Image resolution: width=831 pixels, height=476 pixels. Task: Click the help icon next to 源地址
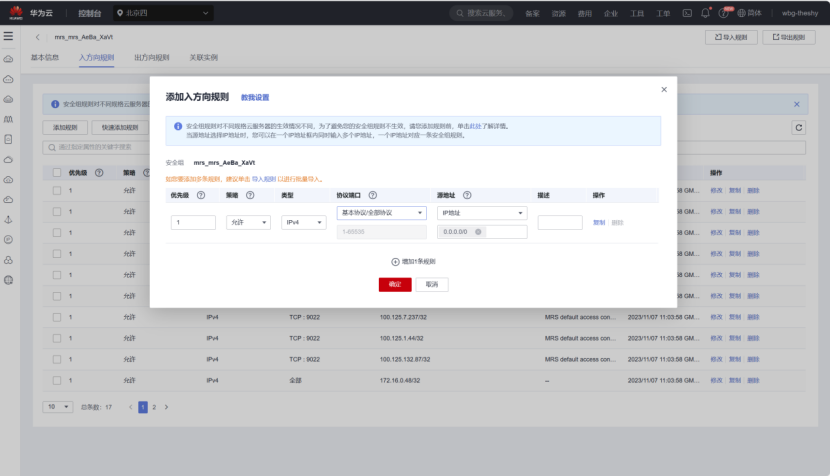tap(467, 195)
